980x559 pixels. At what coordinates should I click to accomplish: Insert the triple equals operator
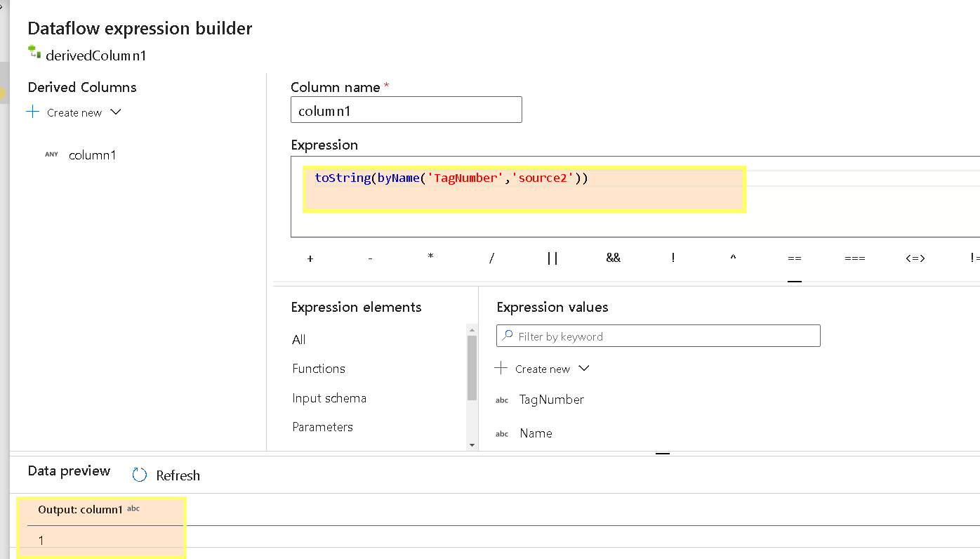click(x=854, y=258)
